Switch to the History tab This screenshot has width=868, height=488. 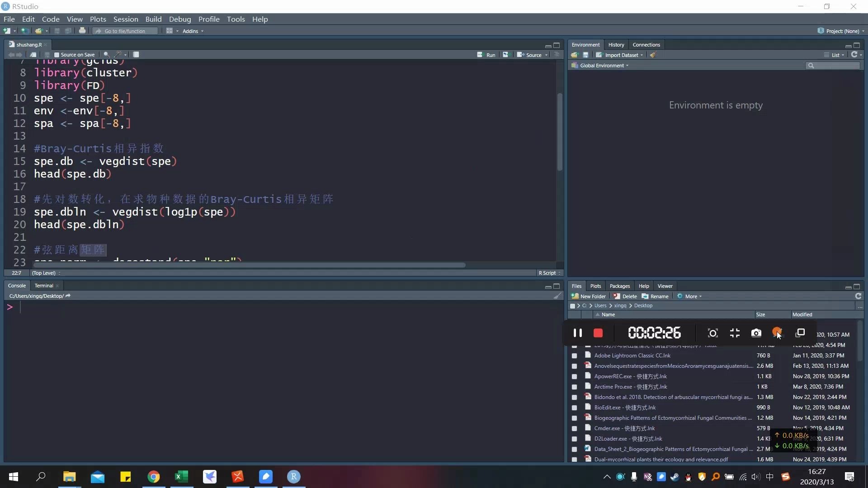tap(616, 44)
